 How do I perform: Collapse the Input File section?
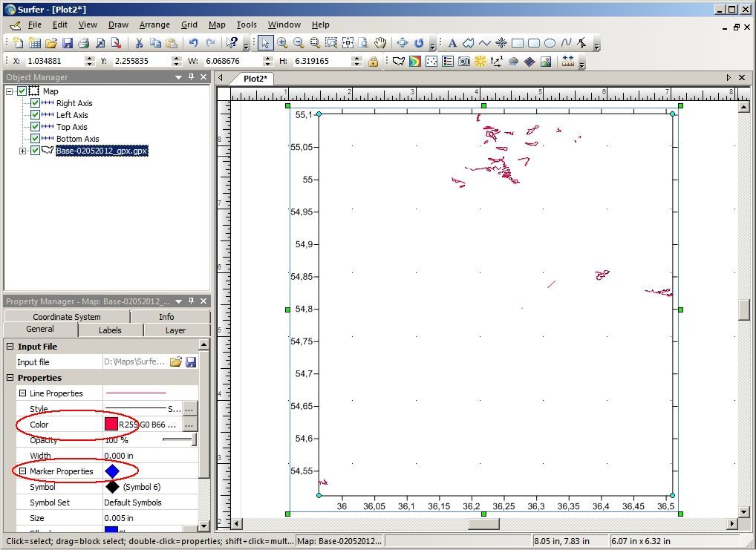coord(10,346)
